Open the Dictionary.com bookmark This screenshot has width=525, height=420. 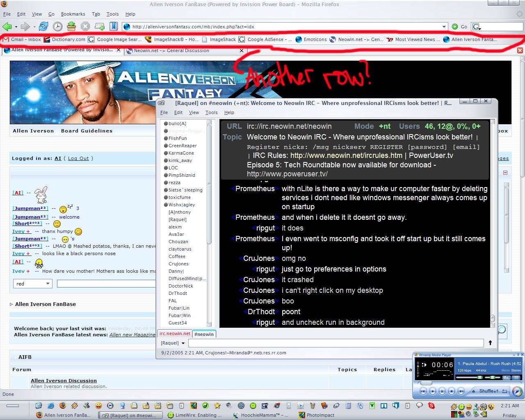point(65,39)
